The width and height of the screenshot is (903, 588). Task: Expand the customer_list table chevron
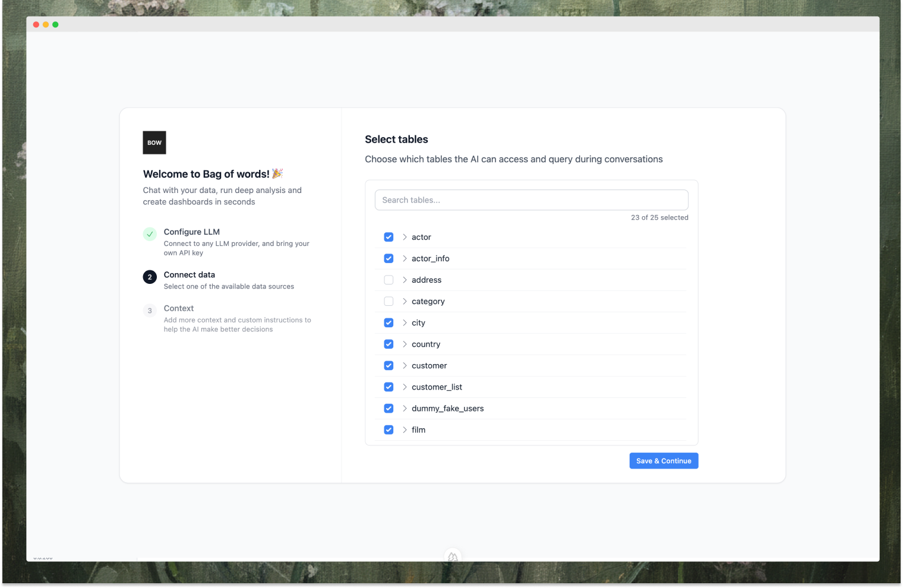405,387
